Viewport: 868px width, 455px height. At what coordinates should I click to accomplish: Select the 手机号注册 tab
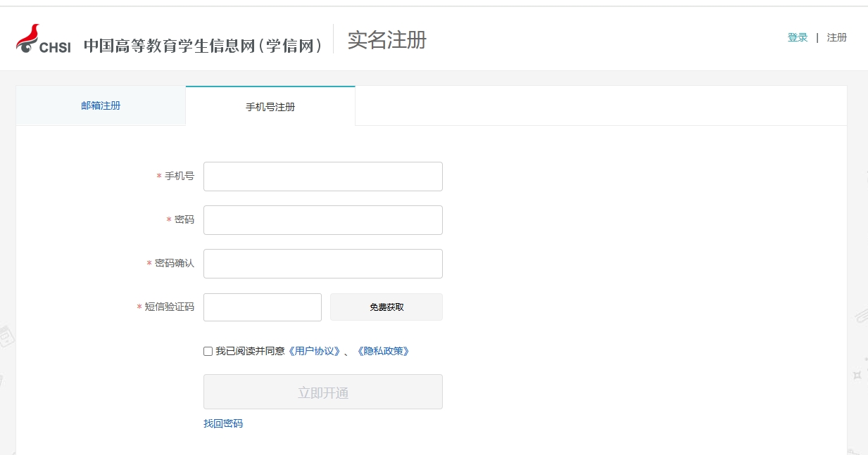pyautogui.click(x=270, y=105)
